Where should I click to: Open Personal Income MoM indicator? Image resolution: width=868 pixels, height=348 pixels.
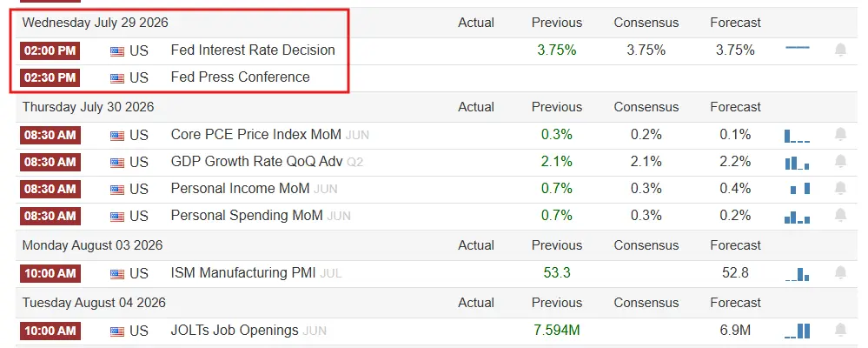coord(241,189)
